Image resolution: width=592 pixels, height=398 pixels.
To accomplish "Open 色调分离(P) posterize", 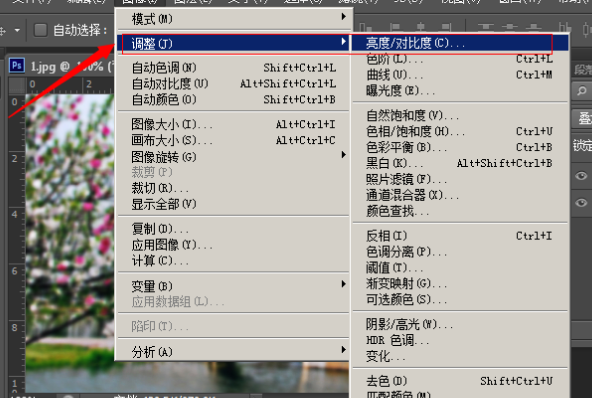I will coord(460,252).
